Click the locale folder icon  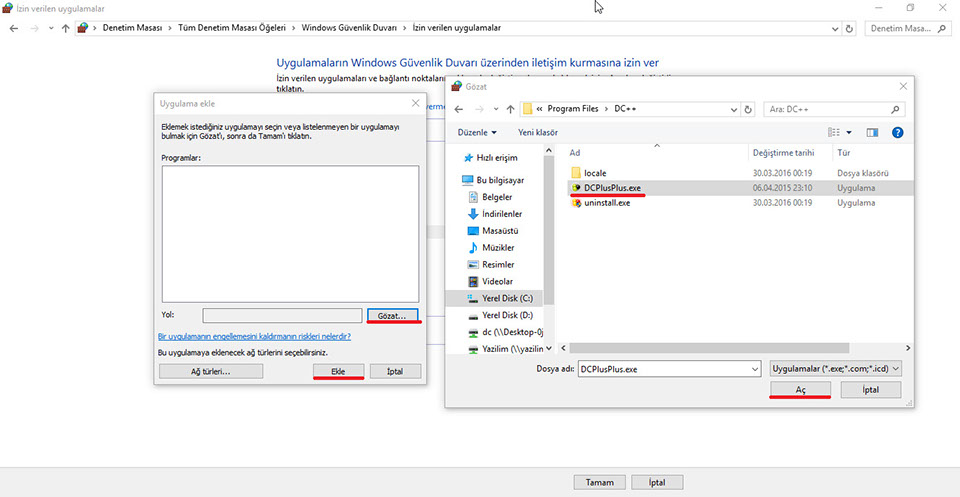click(x=576, y=173)
